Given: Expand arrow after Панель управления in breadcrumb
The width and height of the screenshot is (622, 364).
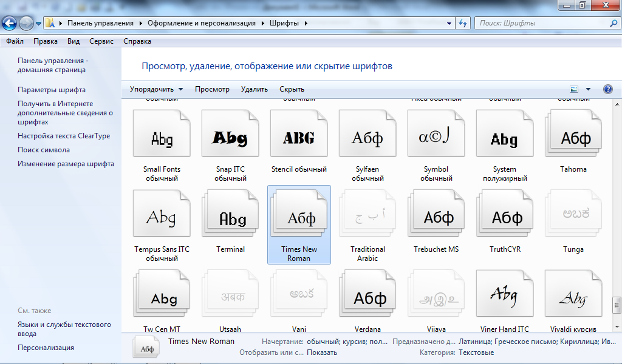Looking at the screenshot, I should click(140, 24).
